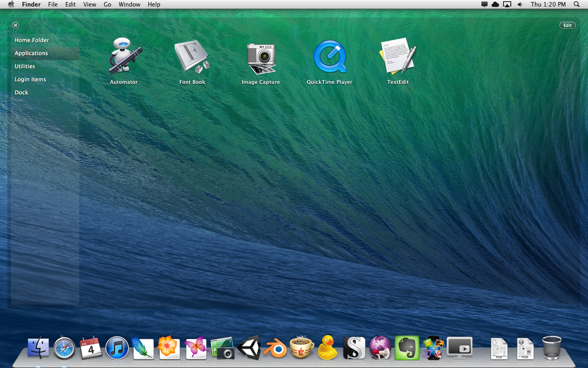The image size is (588, 368).
Task: Open the blue feather quill app in Dock
Action: [x=143, y=348]
